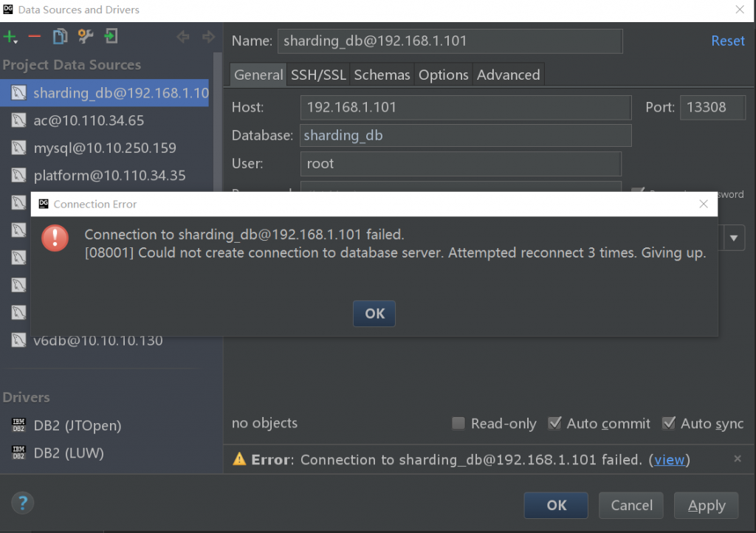
Task: Click the IBM DB2 (LUW) driver icon
Action: pos(18,453)
